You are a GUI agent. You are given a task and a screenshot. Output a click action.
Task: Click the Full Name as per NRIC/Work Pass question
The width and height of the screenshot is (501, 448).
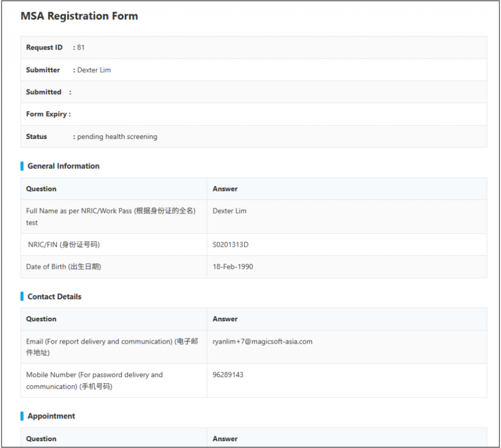pyautogui.click(x=111, y=211)
